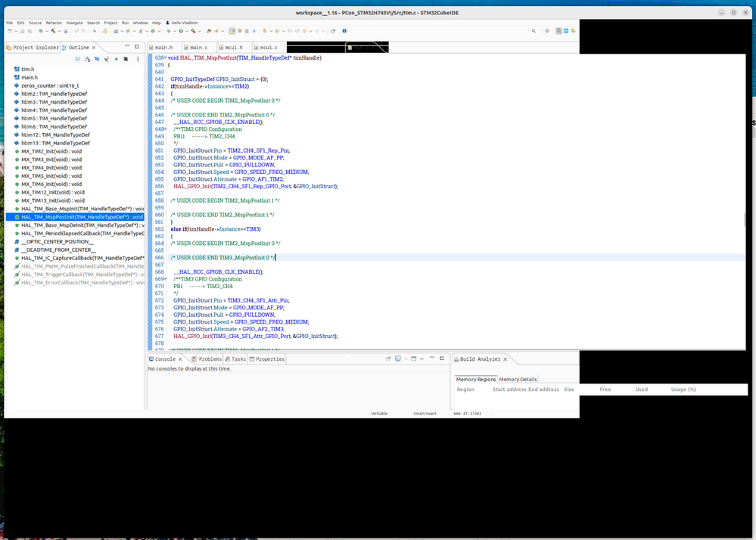Image resolution: width=756 pixels, height=540 pixels.
Task: Switch to the mcu1.c editor tab
Action: coord(268,47)
